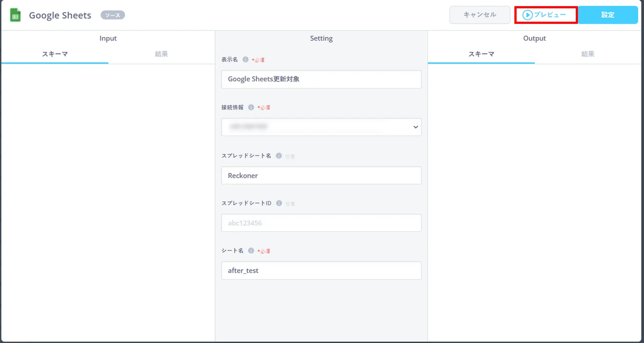Click the info icon beside 表示名

245,60
